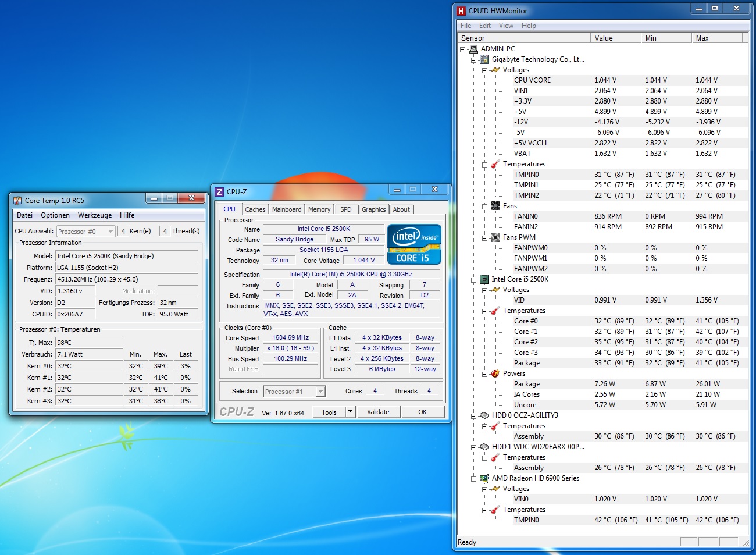The height and width of the screenshot is (555, 756).
Task: Select the ADMIN-PC computer icon
Action: point(473,49)
